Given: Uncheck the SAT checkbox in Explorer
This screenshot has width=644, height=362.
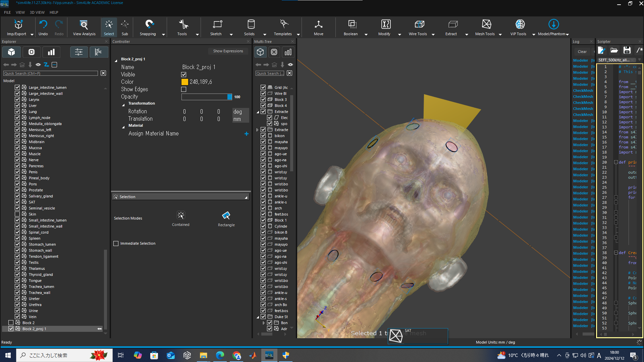Looking at the screenshot, I should (17, 202).
